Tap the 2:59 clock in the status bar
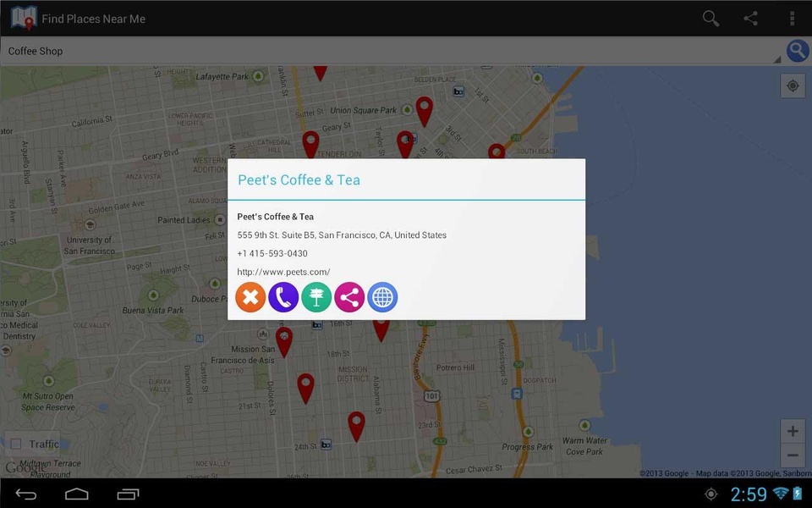Image resolution: width=812 pixels, height=508 pixels. (749, 494)
